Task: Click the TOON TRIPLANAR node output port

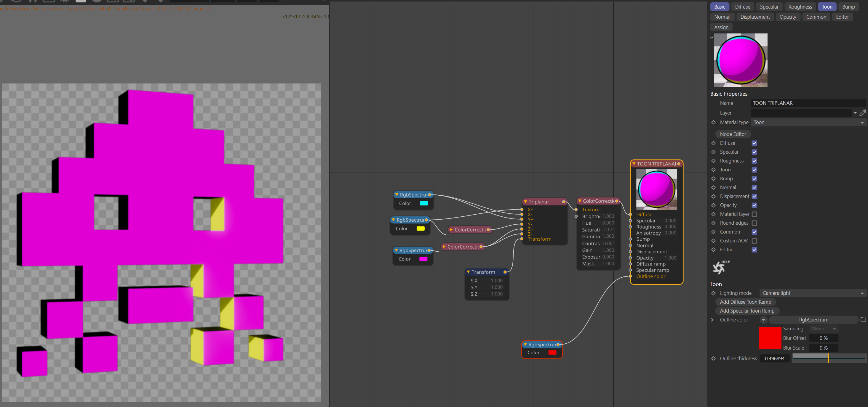Action: click(x=679, y=164)
